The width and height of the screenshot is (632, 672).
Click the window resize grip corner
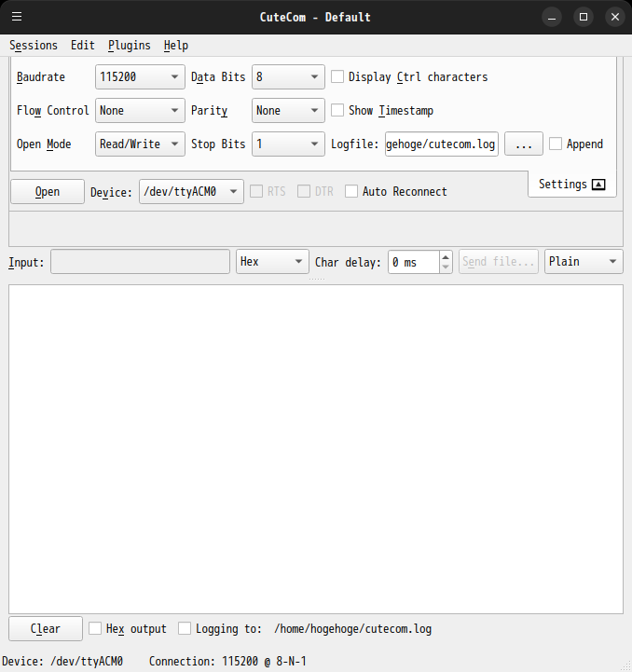626,666
